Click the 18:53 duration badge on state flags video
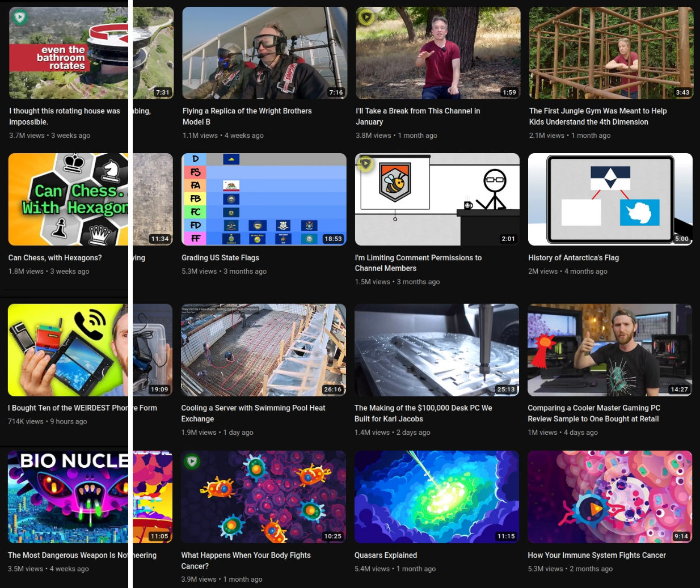Image resolution: width=700 pixels, height=588 pixels. [333, 239]
